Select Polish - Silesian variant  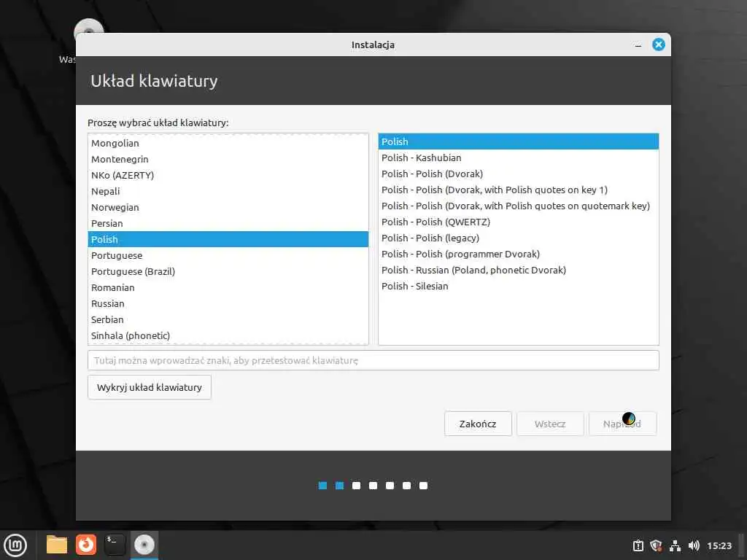pos(519,286)
